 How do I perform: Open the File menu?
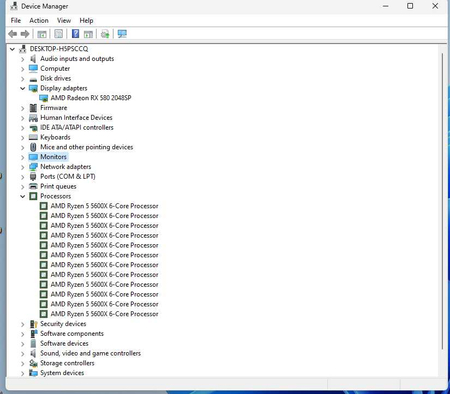coord(16,20)
